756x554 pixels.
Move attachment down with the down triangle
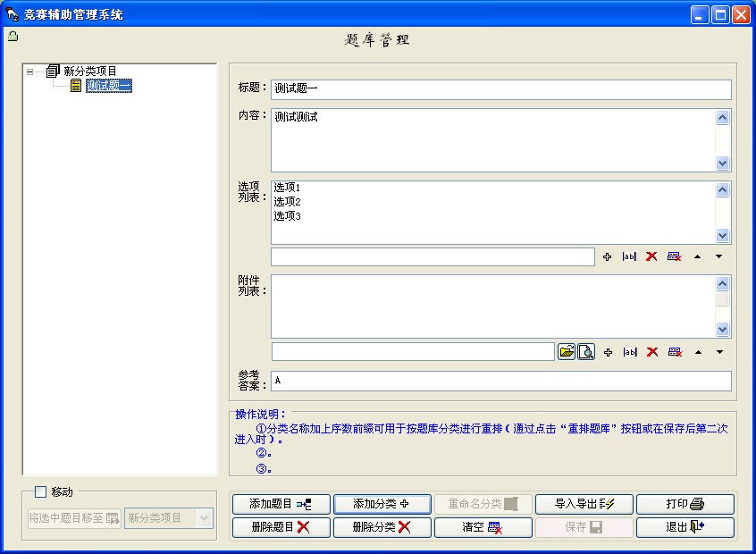[720, 352]
